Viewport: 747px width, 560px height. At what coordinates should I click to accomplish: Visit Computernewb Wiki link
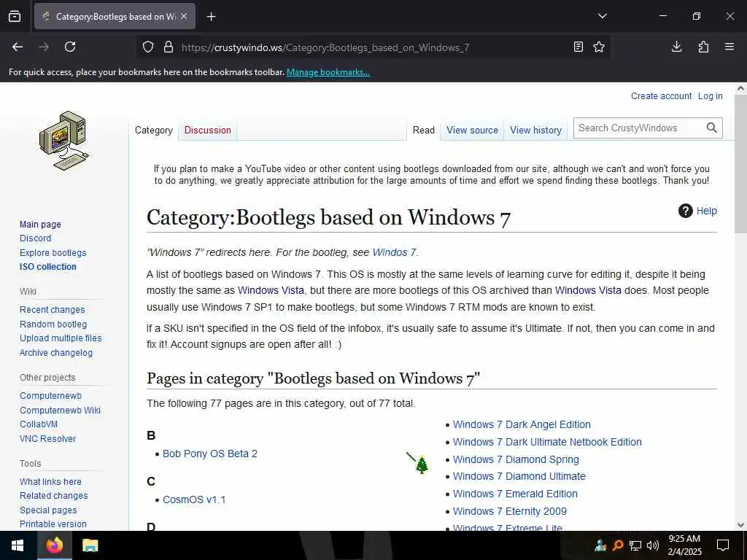click(60, 410)
